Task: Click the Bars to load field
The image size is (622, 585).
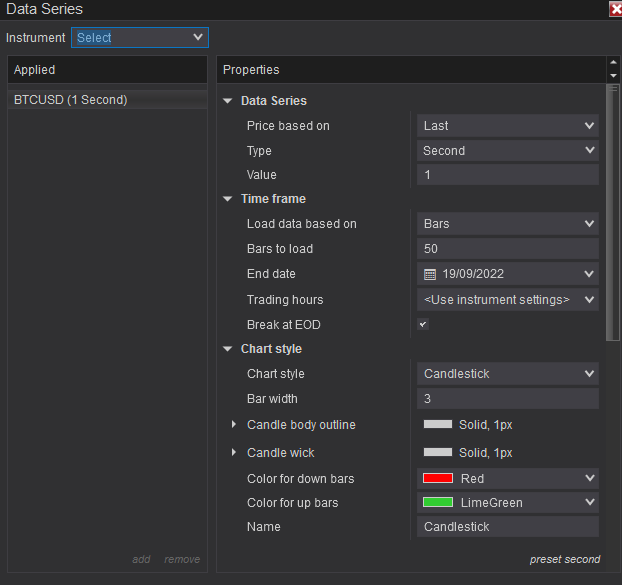Action: 507,249
